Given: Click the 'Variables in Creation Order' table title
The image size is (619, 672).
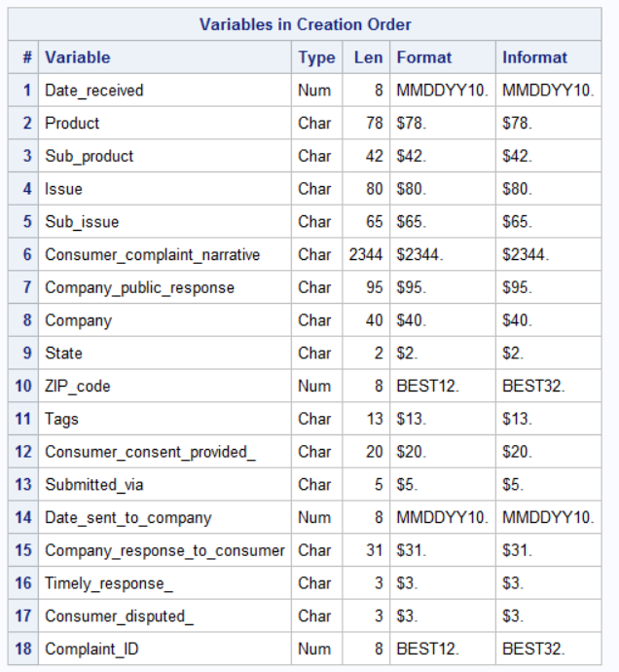Looking at the screenshot, I should (x=305, y=24).
